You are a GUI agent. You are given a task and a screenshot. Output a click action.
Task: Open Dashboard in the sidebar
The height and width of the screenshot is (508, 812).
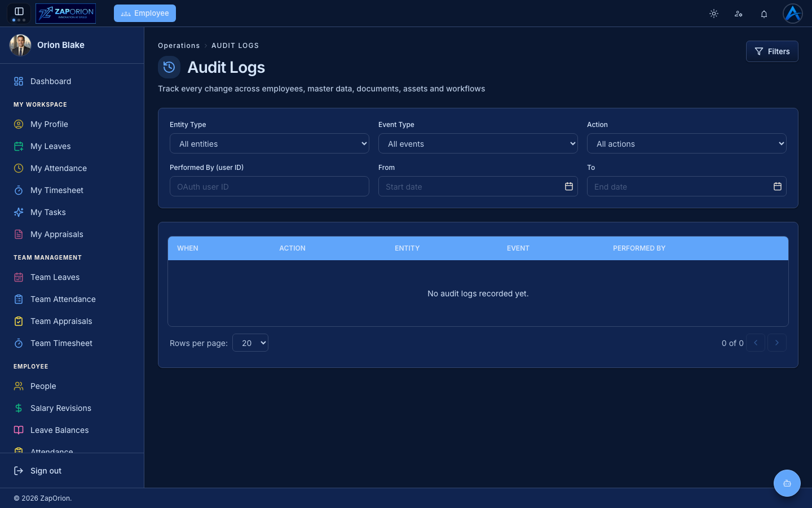pos(51,81)
